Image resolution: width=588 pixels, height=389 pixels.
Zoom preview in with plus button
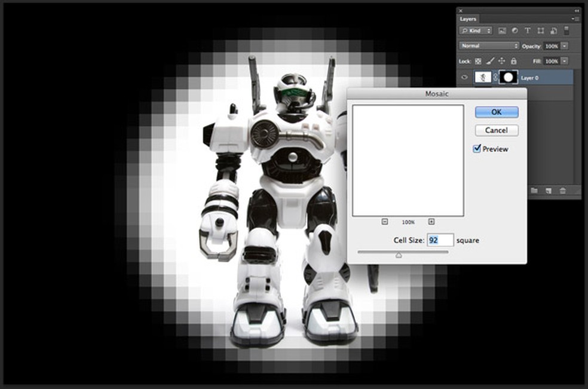[x=431, y=222]
